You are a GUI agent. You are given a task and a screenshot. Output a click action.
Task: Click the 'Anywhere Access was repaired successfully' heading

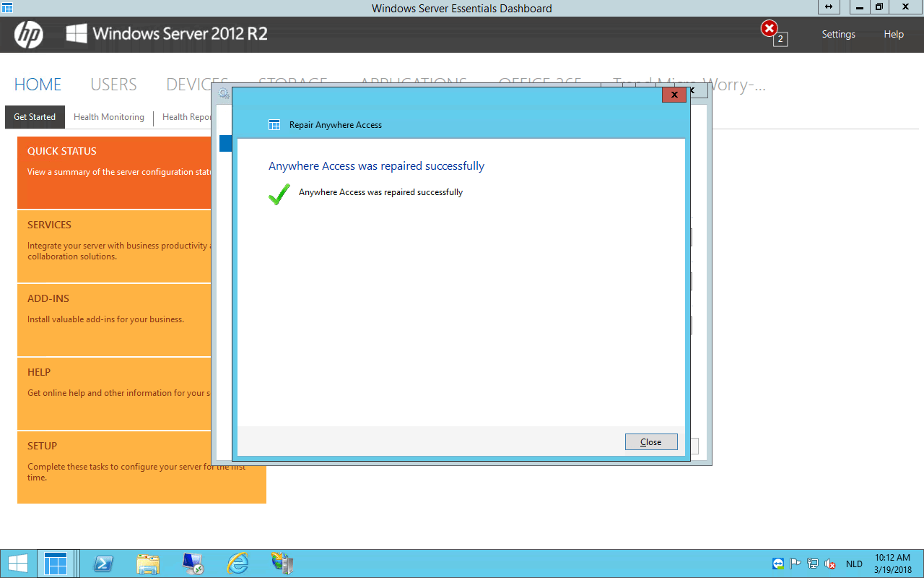[376, 166]
